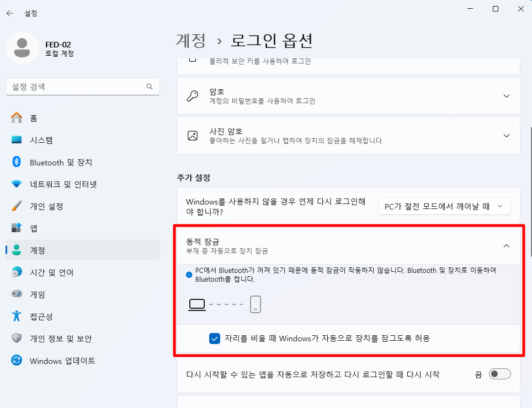Click the 추가 설정 heading

tap(193, 178)
